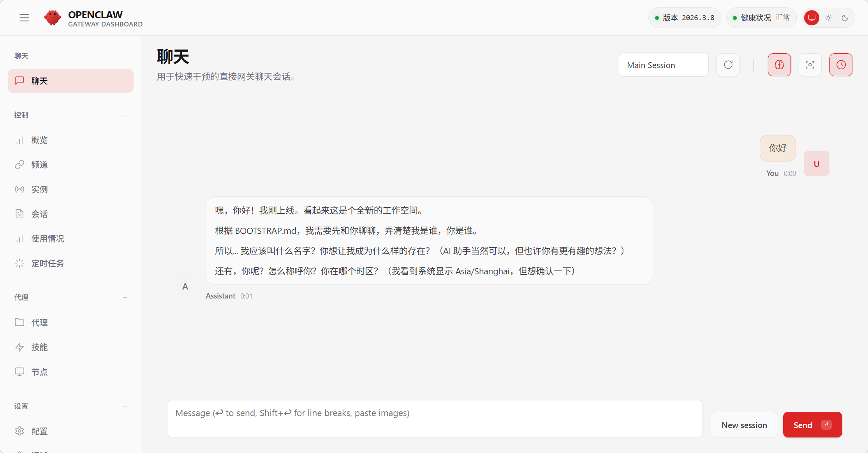Click inside the Message input field

pos(434,419)
